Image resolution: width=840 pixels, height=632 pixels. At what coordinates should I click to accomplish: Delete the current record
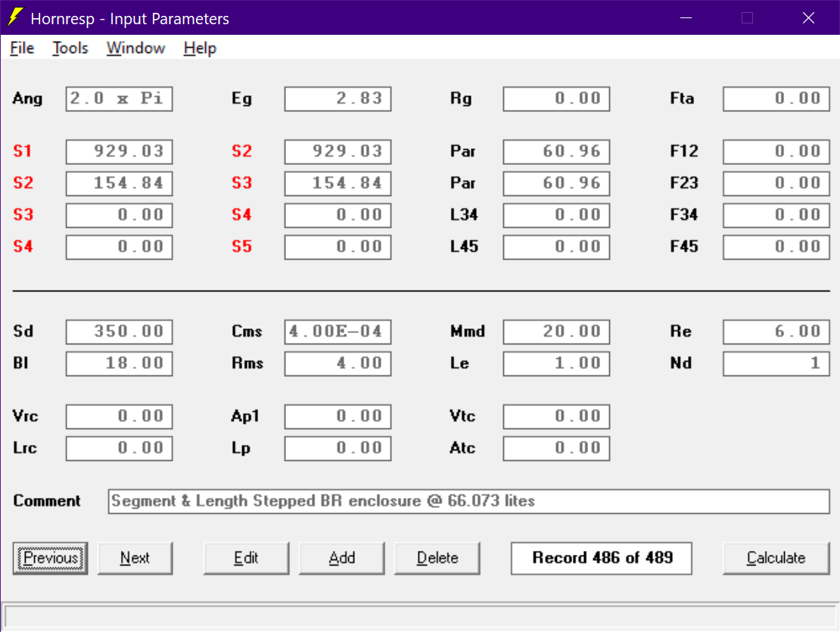pos(437,558)
